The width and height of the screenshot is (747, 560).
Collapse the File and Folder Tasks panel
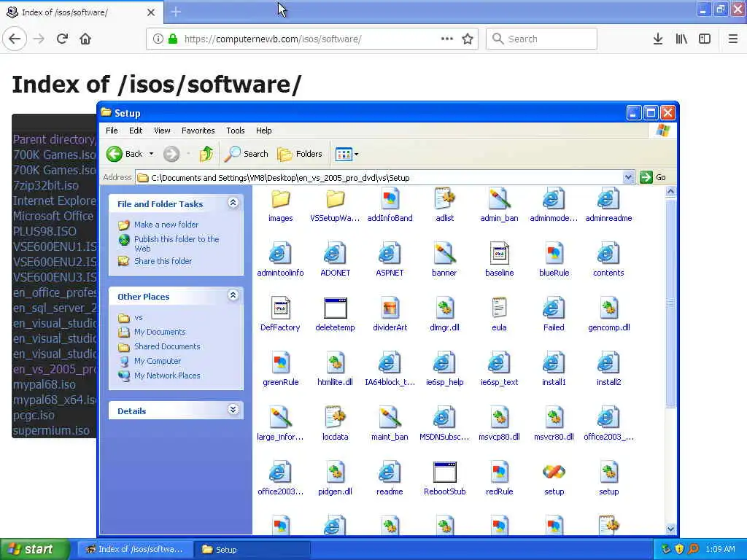pos(233,203)
